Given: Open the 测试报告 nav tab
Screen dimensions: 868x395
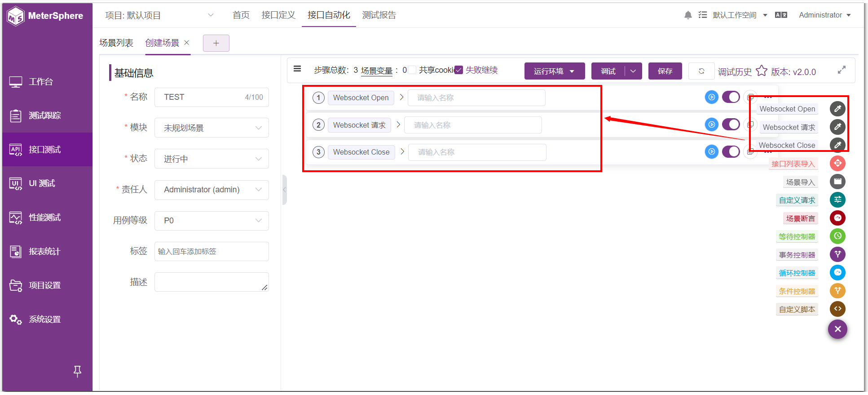Looking at the screenshot, I should click(x=379, y=15).
